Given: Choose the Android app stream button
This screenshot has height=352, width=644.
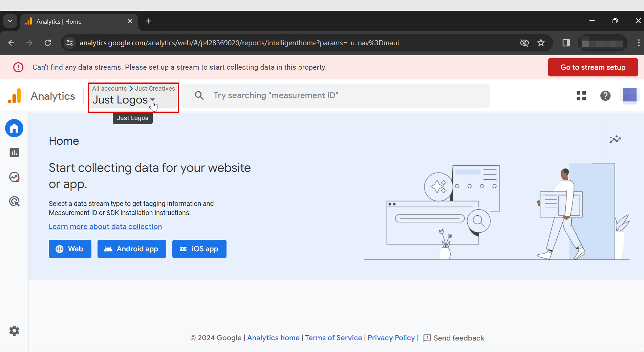Looking at the screenshot, I should (x=132, y=249).
